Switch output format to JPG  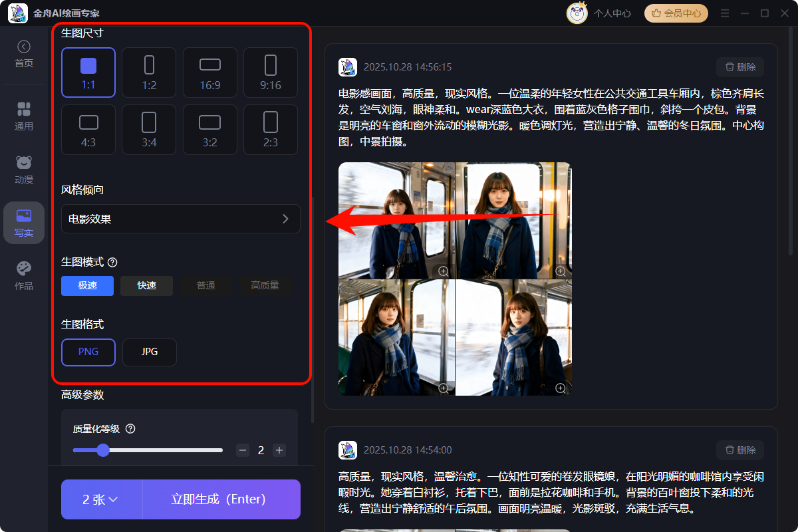click(x=149, y=352)
